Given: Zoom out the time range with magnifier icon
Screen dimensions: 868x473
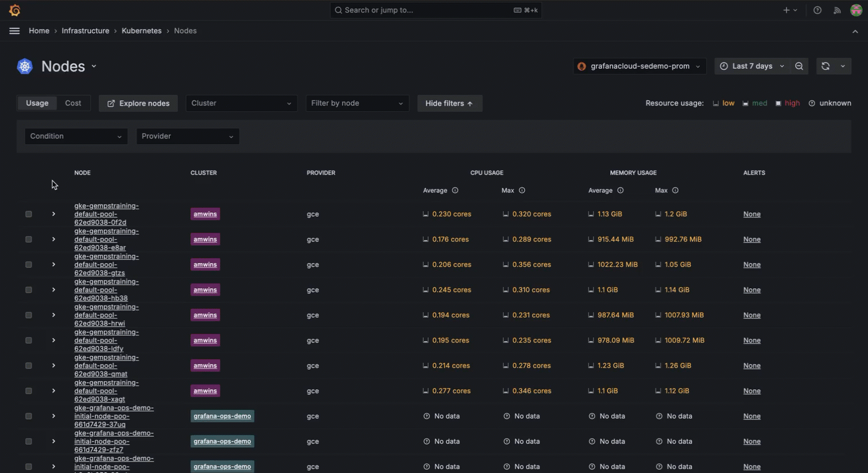Looking at the screenshot, I should (x=799, y=65).
